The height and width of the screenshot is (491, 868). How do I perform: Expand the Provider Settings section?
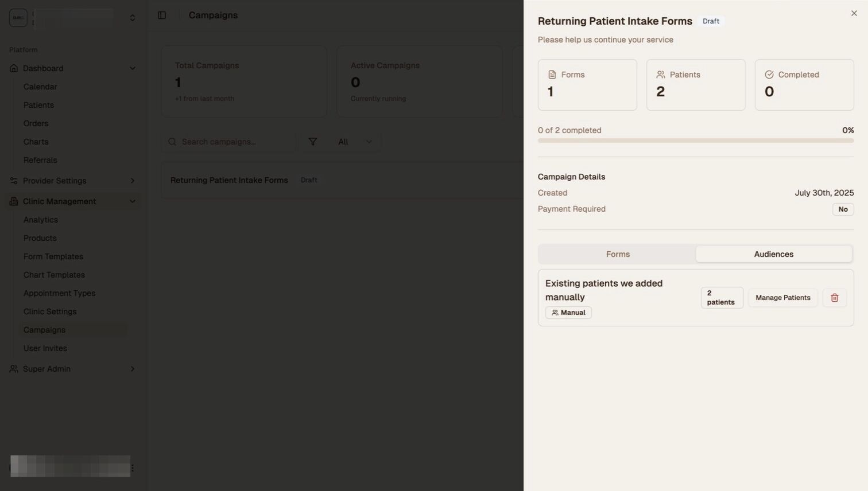pyautogui.click(x=133, y=181)
